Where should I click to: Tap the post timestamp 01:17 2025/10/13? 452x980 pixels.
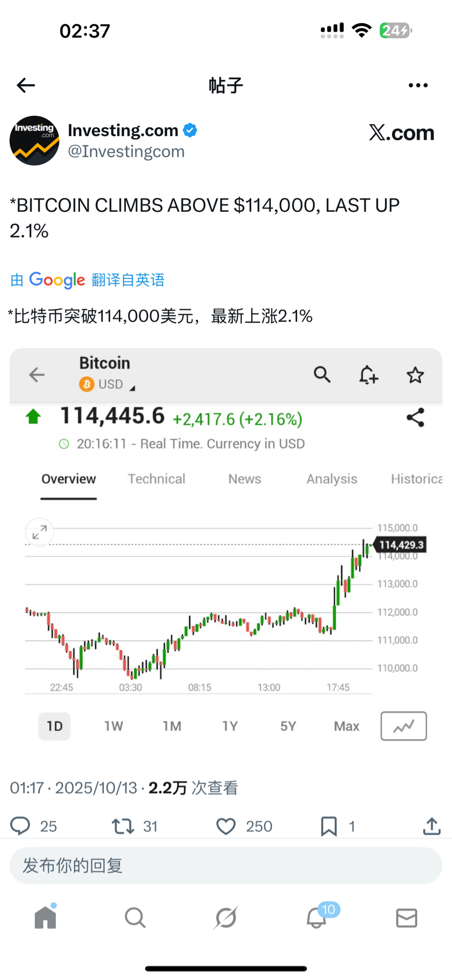pyautogui.click(x=74, y=788)
